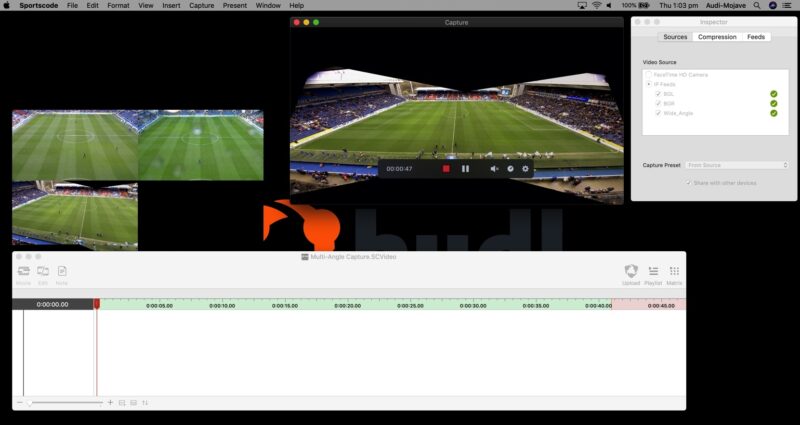
Task: Stop recording with the red stop button
Action: [x=446, y=169]
